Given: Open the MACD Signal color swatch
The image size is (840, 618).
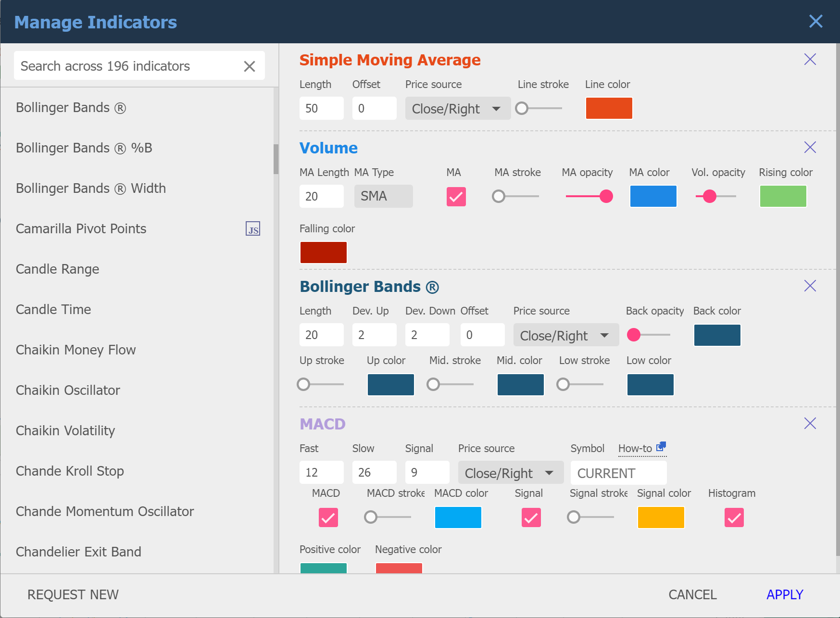Looking at the screenshot, I should point(661,517).
